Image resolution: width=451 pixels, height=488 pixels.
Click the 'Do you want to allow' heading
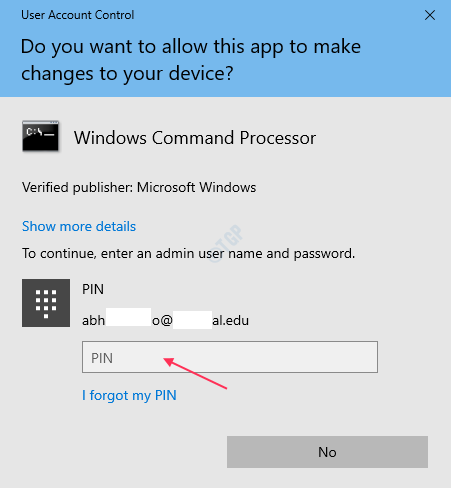tap(191, 60)
